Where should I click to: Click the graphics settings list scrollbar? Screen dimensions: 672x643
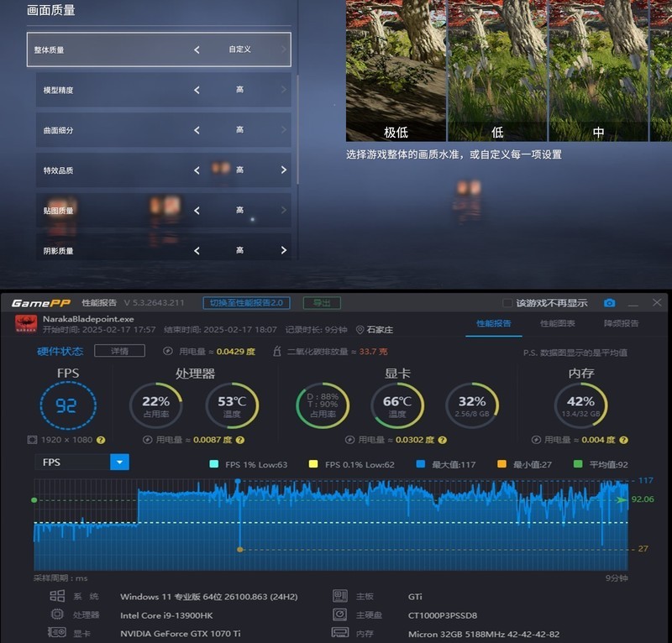[297, 130]
